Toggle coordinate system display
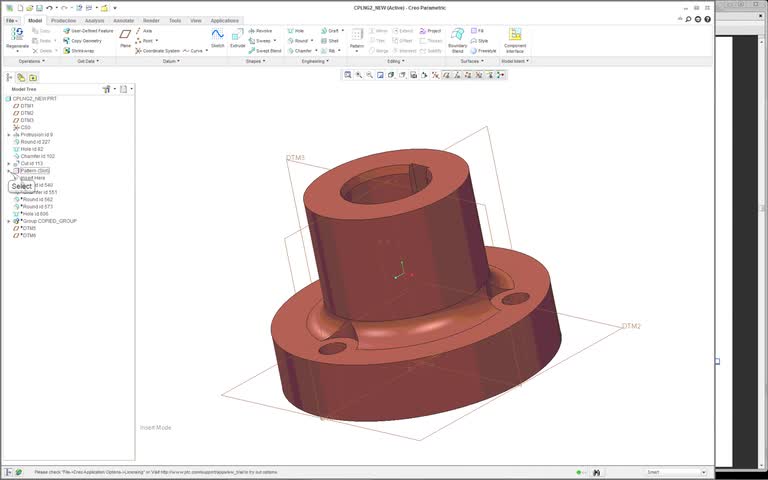The height and width of the screenshot is (480, 768). [x=479, y=75]
